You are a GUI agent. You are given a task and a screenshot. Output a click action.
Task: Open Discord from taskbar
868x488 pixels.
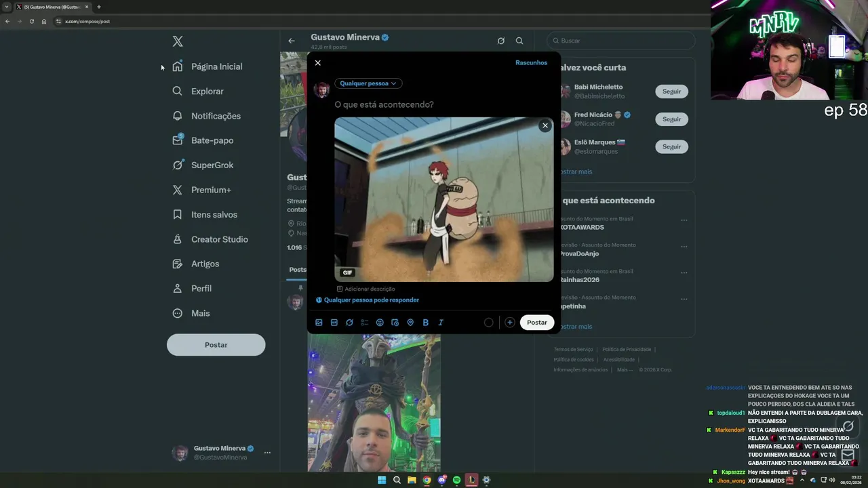tap(441, 480)
